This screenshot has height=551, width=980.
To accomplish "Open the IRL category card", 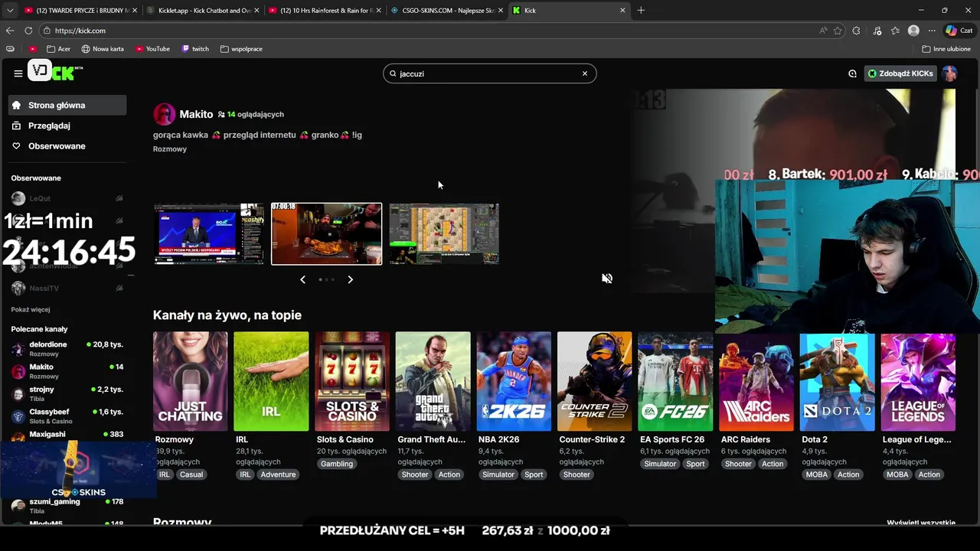I will click(271, 381).
